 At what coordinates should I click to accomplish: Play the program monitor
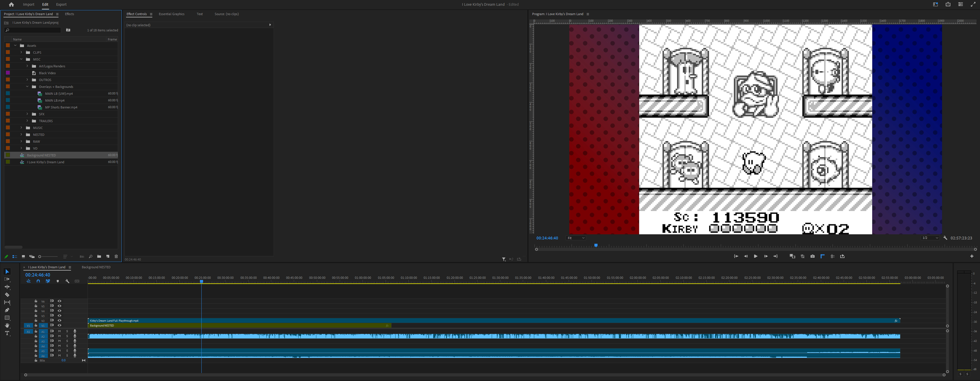(756, 257)
